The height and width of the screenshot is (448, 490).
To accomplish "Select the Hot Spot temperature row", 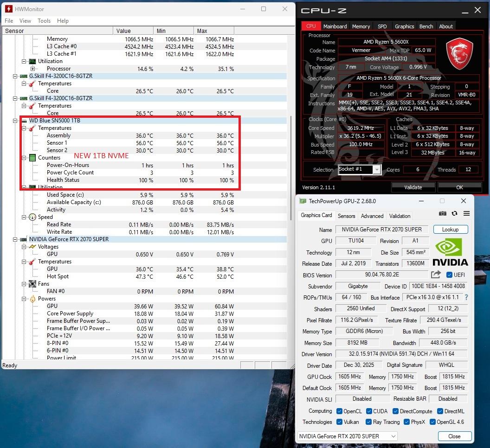I will pos(144,276).
